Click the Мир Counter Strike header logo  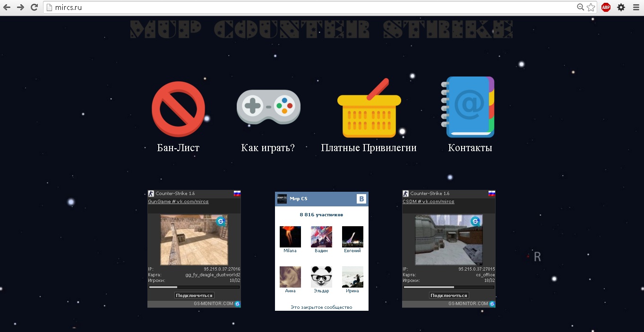click(x=321, y=29)
